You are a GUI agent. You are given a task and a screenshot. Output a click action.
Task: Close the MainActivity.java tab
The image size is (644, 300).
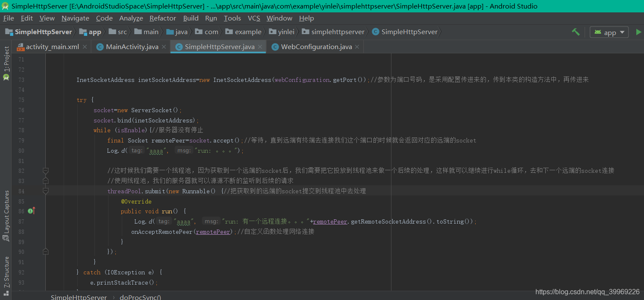click(x=164, y=47)
